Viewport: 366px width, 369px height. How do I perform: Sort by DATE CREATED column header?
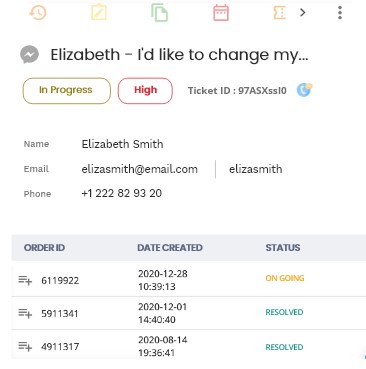tap(170, 248)
